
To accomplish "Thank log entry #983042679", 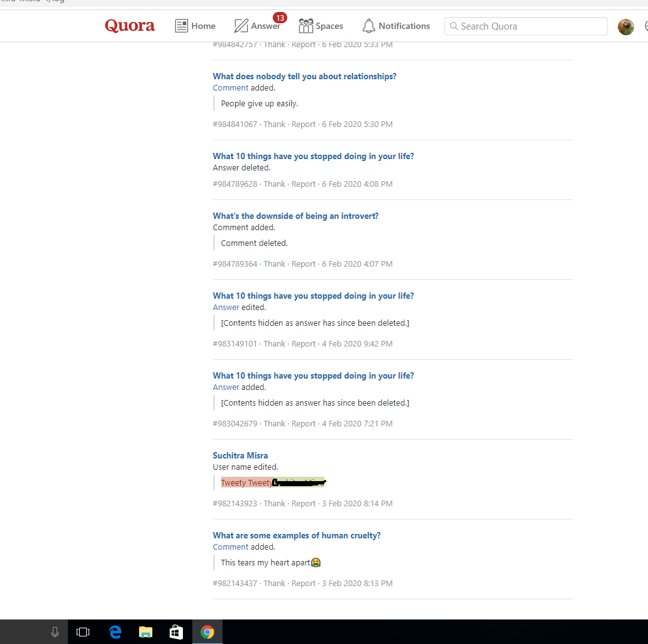I will 275,423.
